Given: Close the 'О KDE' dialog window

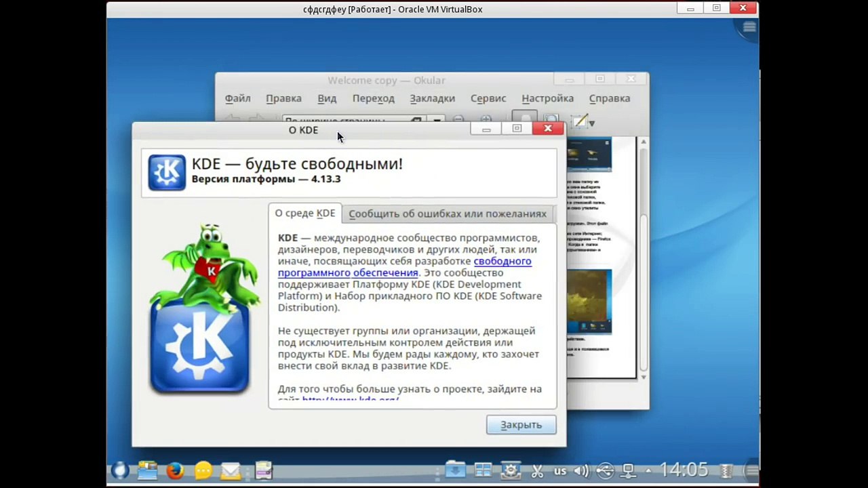Looking at the screenshot, I should click(548, 128).
